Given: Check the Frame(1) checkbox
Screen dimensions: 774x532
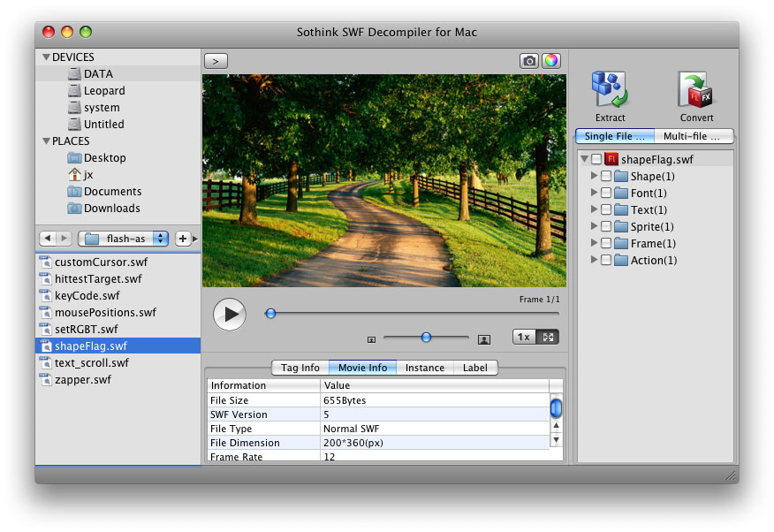Looking at the screenshot, I should pos(606,243).
